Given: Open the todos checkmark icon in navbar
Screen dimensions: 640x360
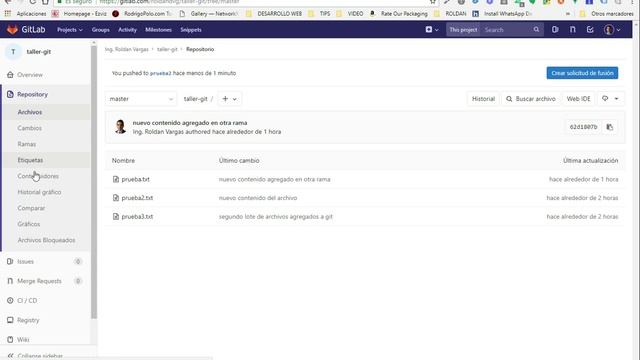Looking at the screenshot, I should point(590,29).
